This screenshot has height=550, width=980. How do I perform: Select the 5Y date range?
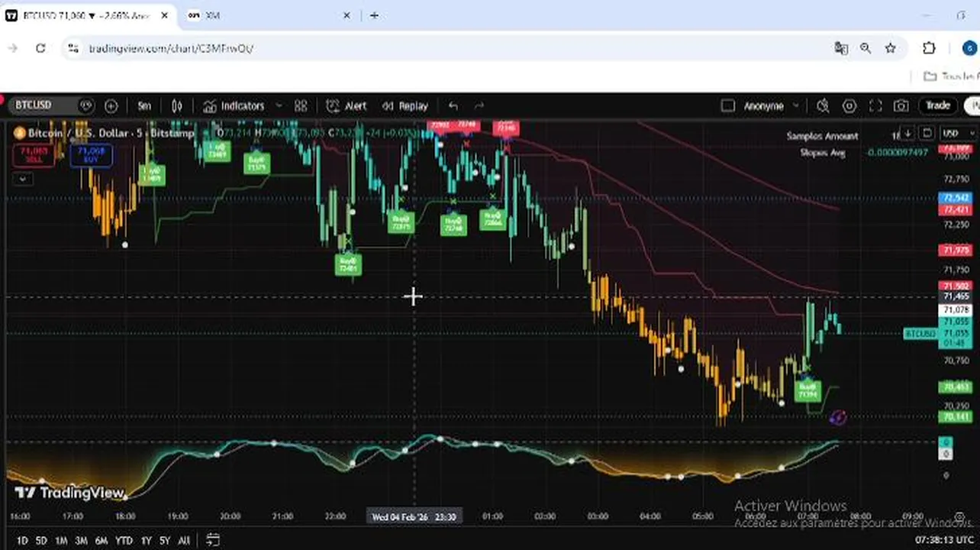165,541
